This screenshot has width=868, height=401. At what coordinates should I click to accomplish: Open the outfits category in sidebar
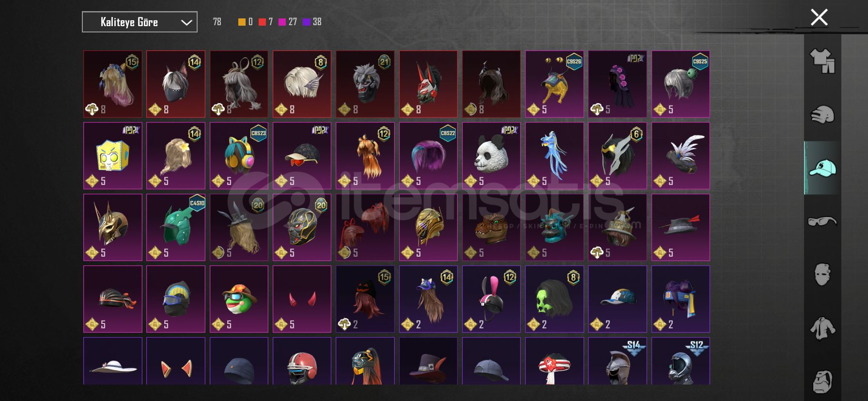822,61
